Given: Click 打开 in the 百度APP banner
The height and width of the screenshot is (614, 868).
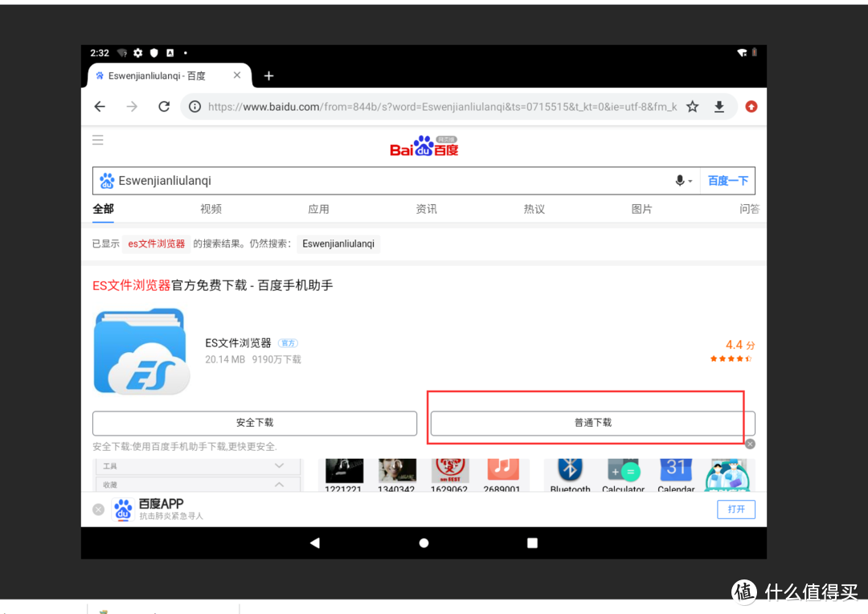Looking at the screenshot, I should [736, 510].
